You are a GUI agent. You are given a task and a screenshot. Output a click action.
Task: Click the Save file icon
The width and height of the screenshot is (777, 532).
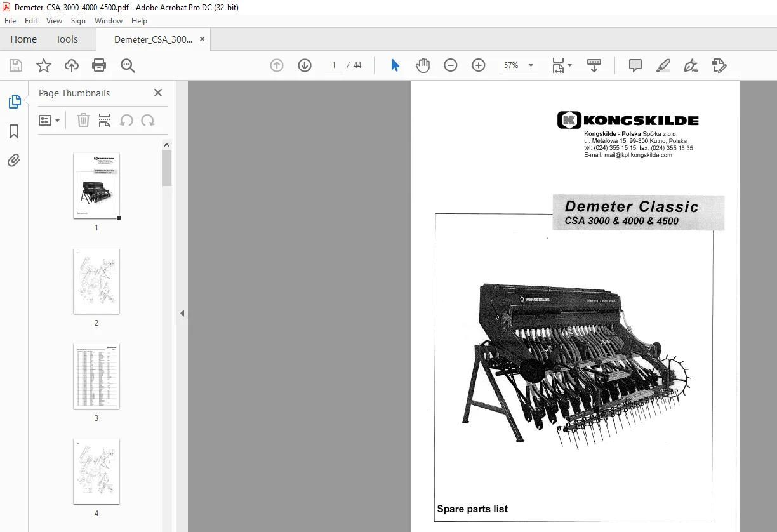16,65
